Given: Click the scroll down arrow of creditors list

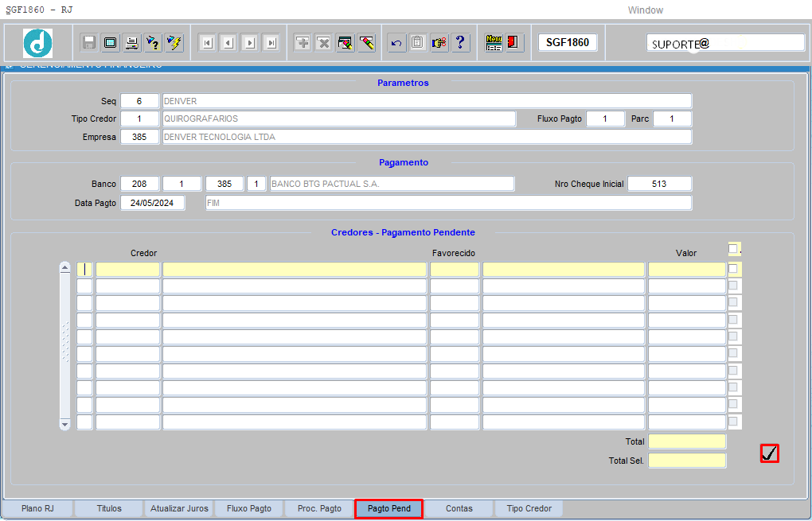Looking at the screenshot, I should 65,425.
